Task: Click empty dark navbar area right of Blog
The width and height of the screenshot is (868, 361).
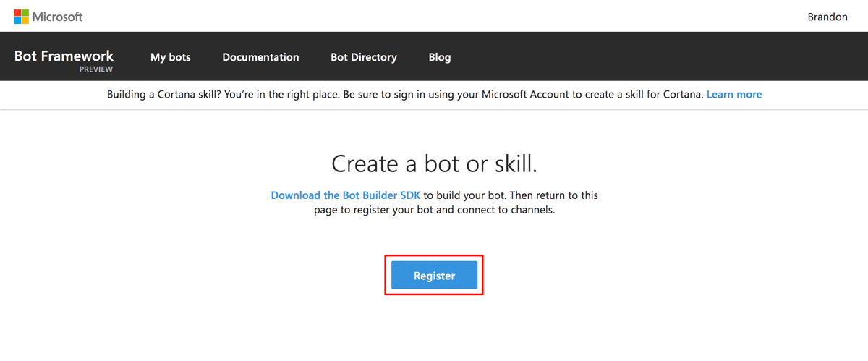Action: pyautogui.click(x=651, y=56)
